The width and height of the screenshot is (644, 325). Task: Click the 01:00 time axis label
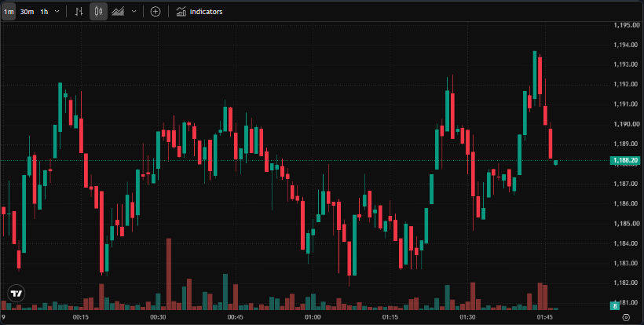pos(313,317)
